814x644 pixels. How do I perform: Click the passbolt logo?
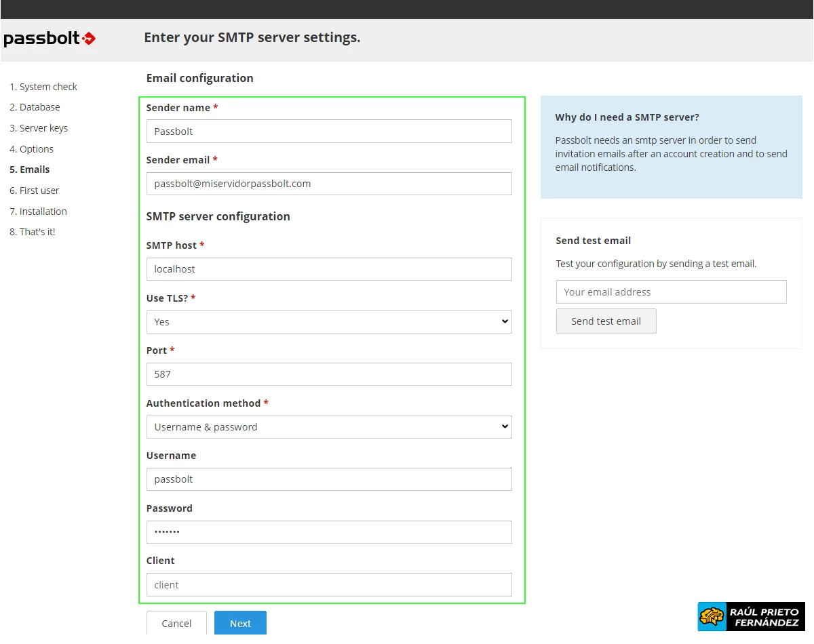tap(50, 39)
